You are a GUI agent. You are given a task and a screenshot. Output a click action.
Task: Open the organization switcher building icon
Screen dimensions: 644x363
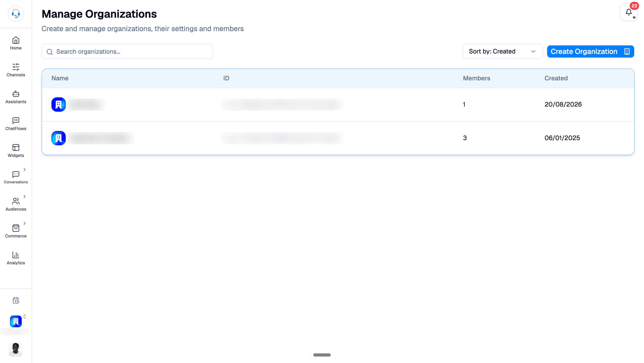click(16, 321)
